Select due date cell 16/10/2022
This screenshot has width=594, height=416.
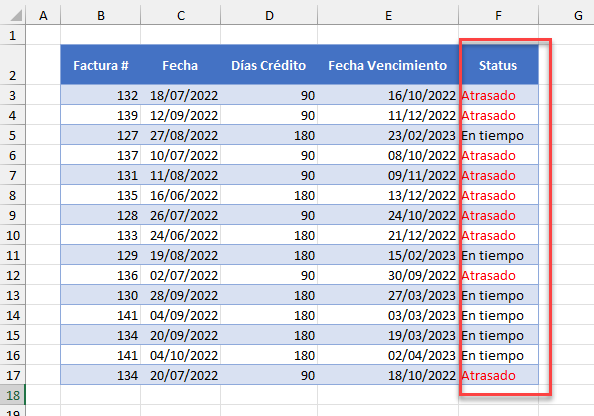(x=388, y=95)
